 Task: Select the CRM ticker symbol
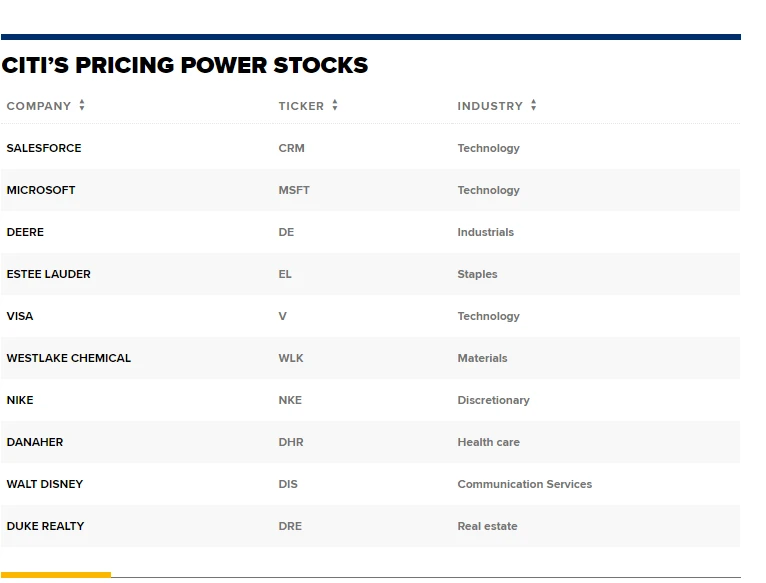[291, 148]
